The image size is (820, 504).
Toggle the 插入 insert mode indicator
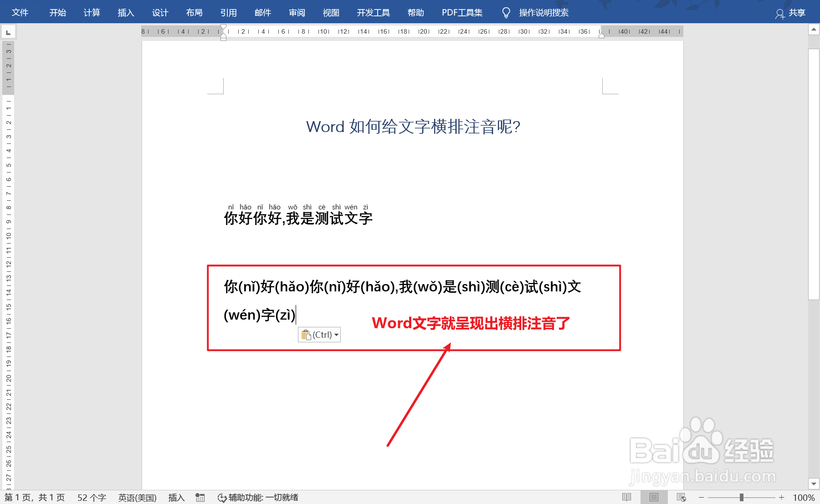[x=176, y=498]
